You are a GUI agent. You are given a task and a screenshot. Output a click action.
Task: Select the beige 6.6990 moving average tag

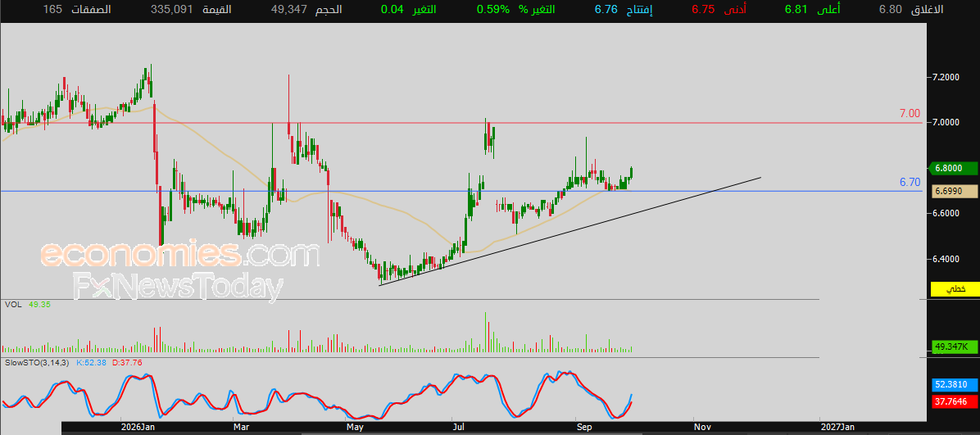point(954,191)
